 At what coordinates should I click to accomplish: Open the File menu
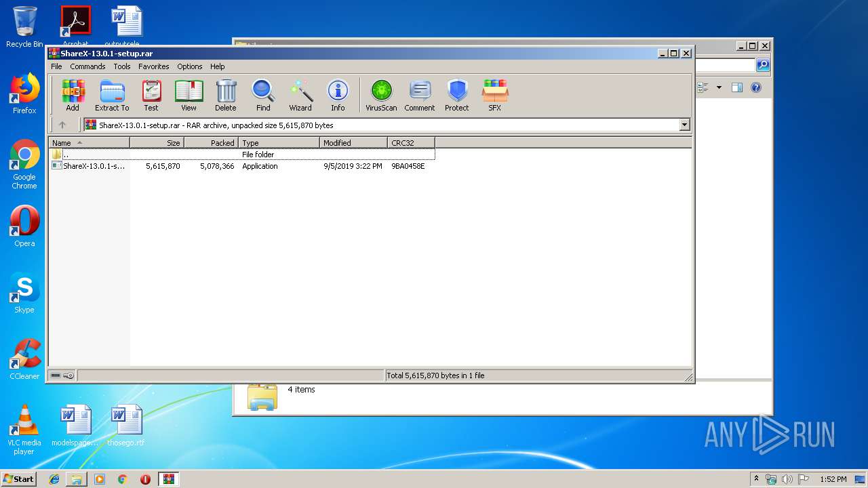click(56, 66)
